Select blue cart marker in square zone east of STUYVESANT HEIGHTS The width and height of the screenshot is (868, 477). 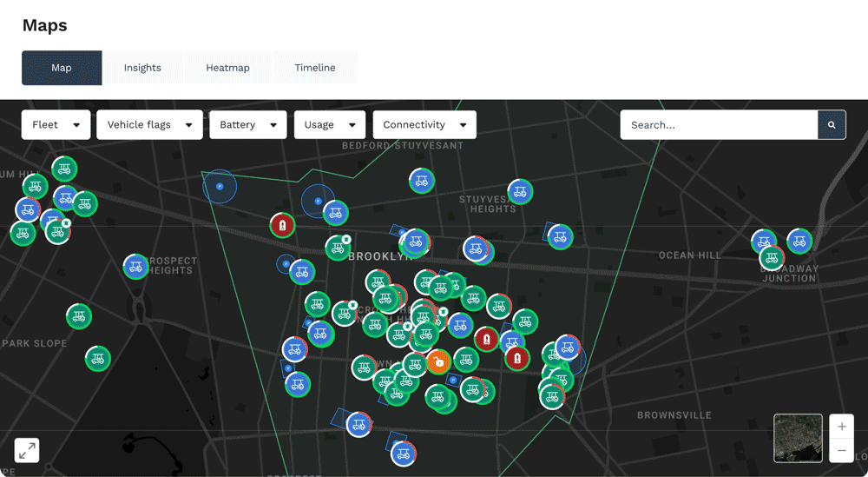560,236
